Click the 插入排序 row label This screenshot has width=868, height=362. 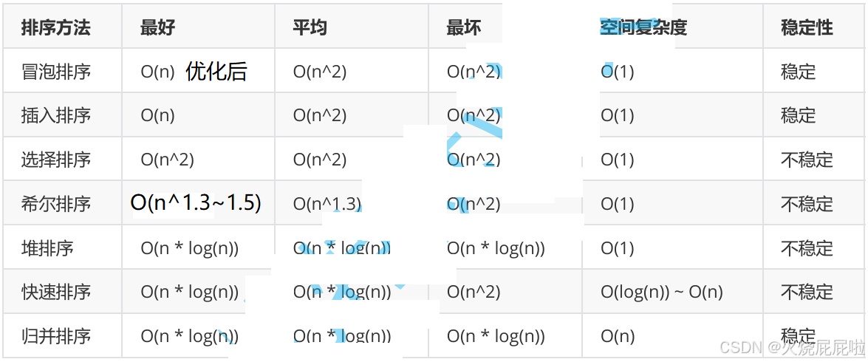click(x=55, y=115)
